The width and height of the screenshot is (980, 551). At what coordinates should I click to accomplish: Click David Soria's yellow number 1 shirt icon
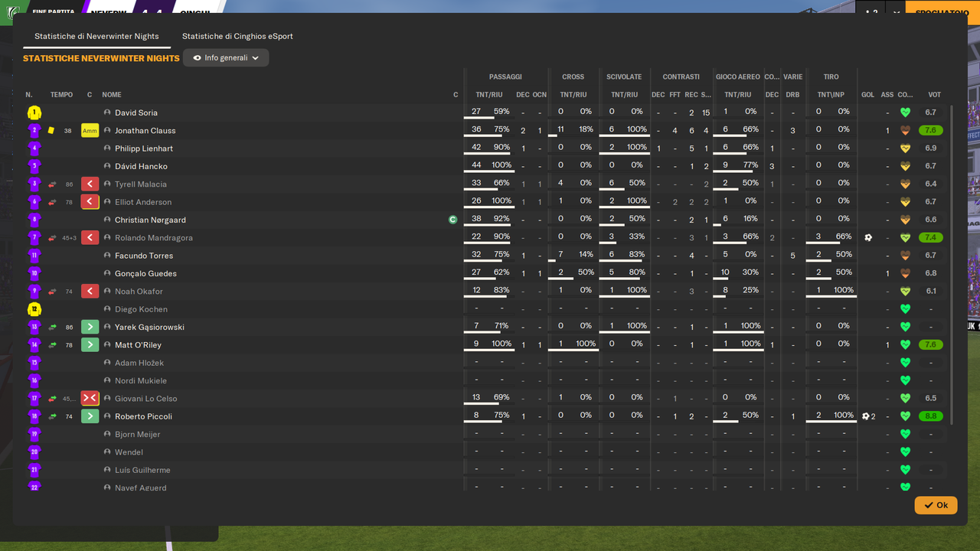point(34,112)
